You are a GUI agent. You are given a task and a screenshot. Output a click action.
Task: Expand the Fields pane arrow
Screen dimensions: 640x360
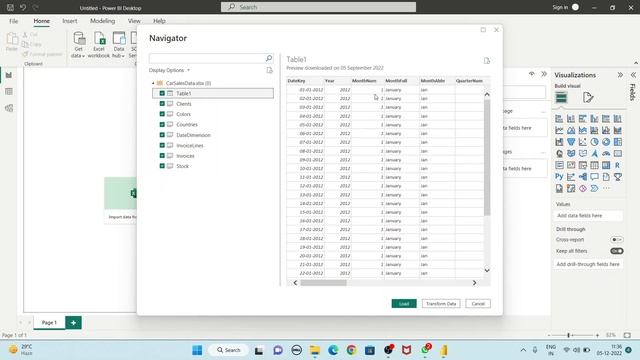click(x=633, y=75)
